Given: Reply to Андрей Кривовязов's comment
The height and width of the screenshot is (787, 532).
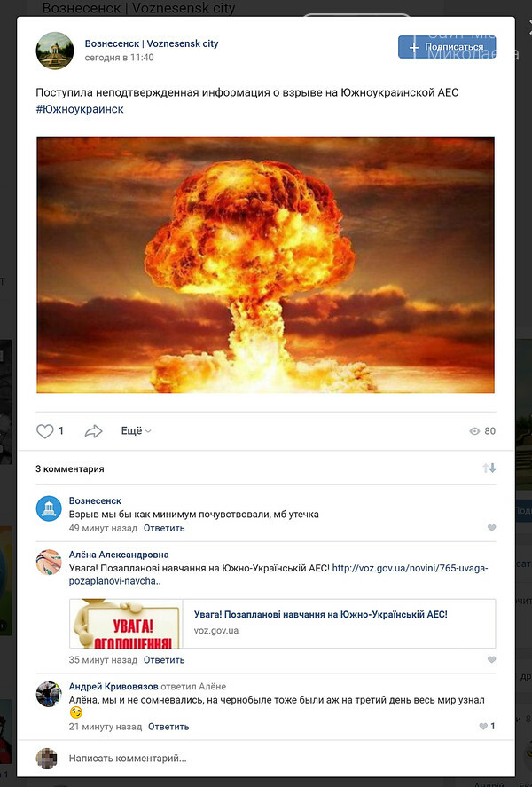Looking at the screenshot, I should point(168,727).
